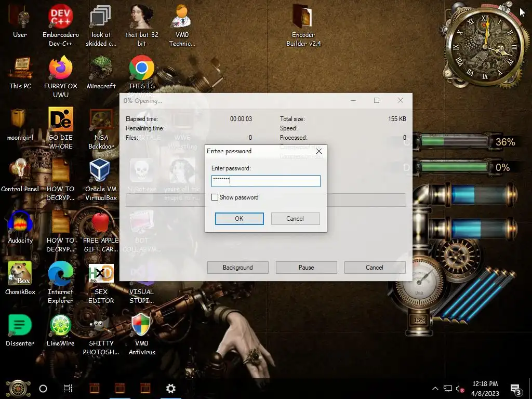Open the 'look at skidded c...' desktop icon
The height and width of the screenshot is (399, 532).
(101, 24)
